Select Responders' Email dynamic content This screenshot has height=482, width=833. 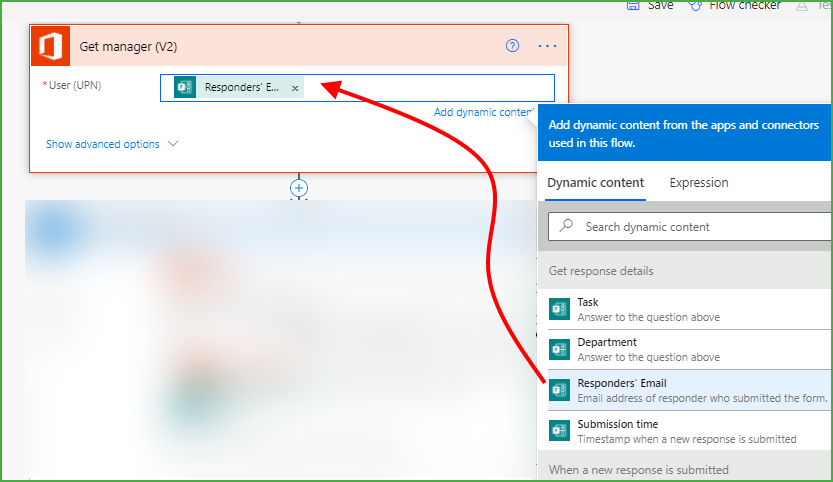689,391
